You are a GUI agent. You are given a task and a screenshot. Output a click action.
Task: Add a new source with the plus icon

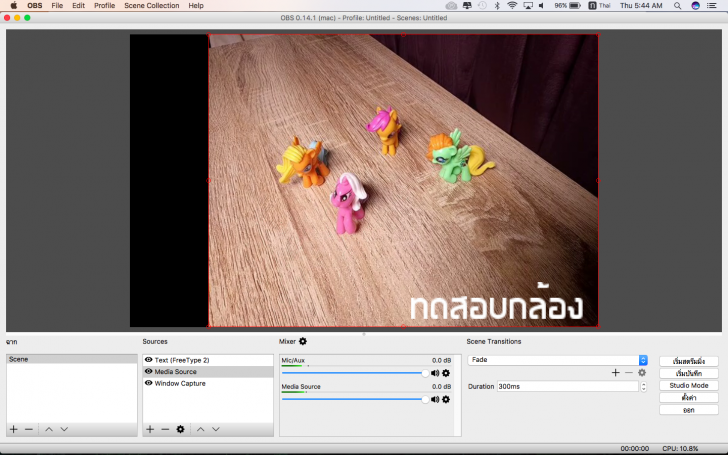tap(150, 429)
